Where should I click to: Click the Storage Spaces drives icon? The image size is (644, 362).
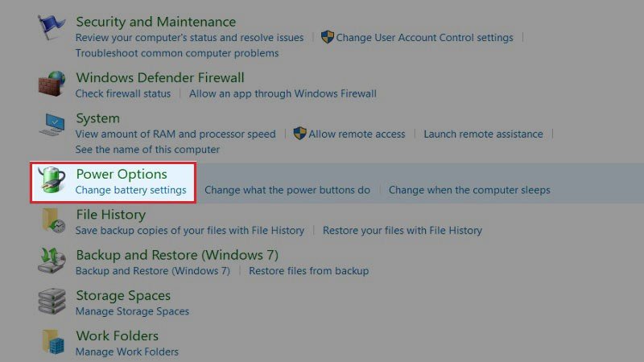click(x=52, y=302)
